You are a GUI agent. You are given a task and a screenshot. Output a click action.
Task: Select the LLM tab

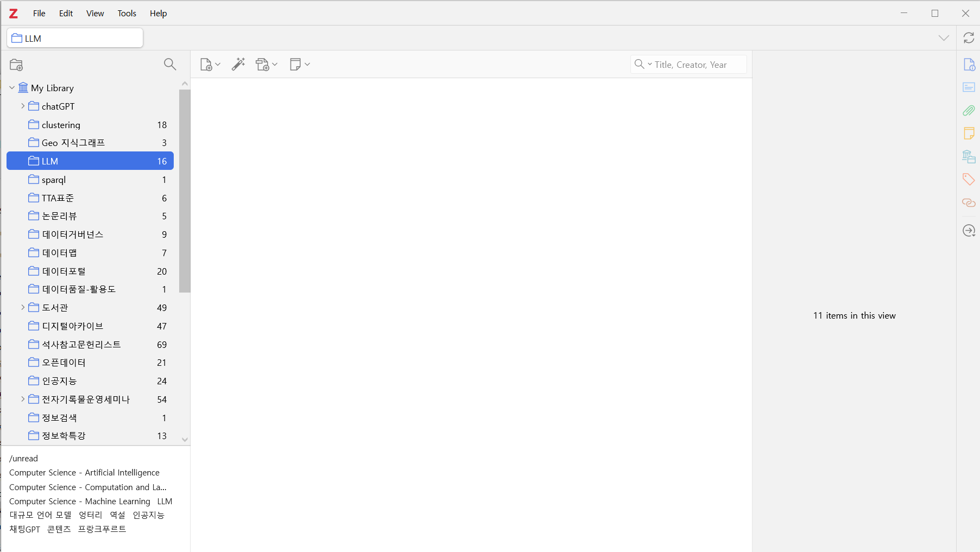click(x=75, y=38)
